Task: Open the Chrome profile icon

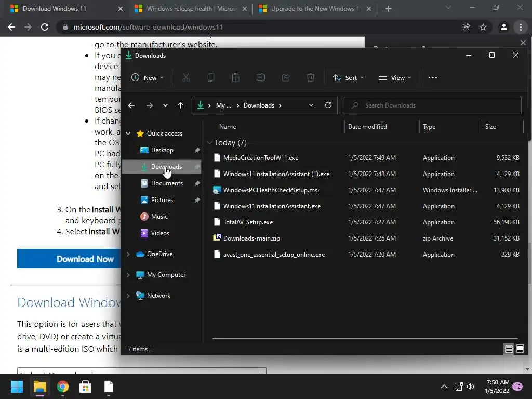Action: tap(504, 27)
